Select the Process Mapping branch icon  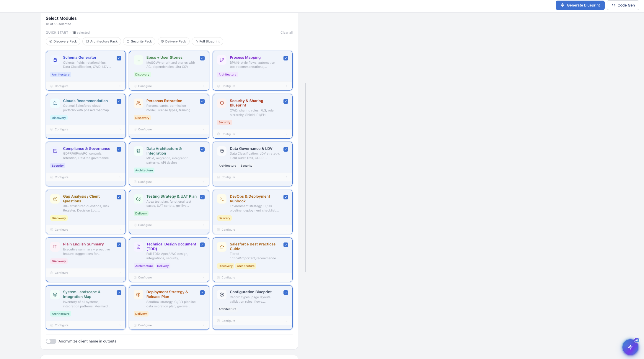click(x=222, y=60)
